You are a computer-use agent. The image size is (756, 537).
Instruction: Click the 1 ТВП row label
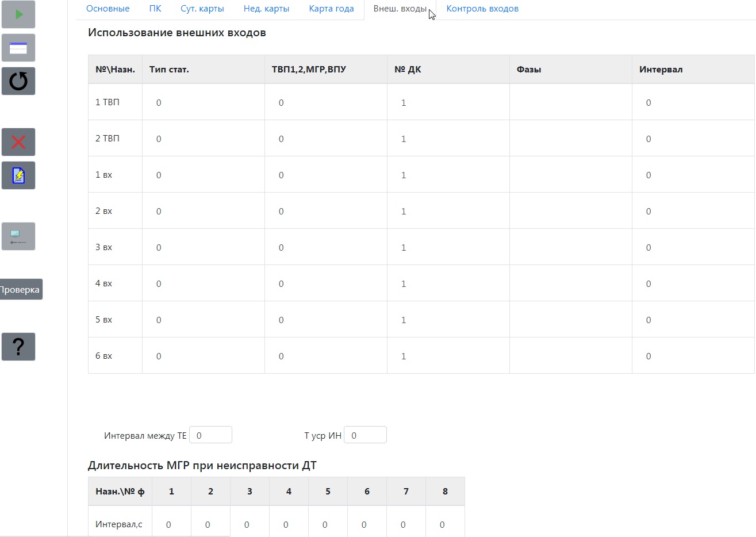click(x=108, y=102)
